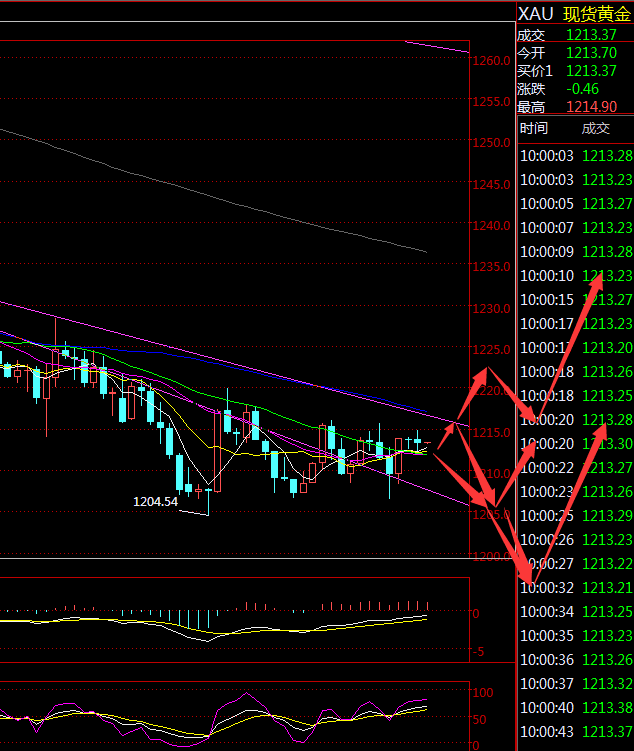Screen dimensions: 634x751
Task: Select the 10:00:18 row priced 1213.26
Action: (576, 372)
